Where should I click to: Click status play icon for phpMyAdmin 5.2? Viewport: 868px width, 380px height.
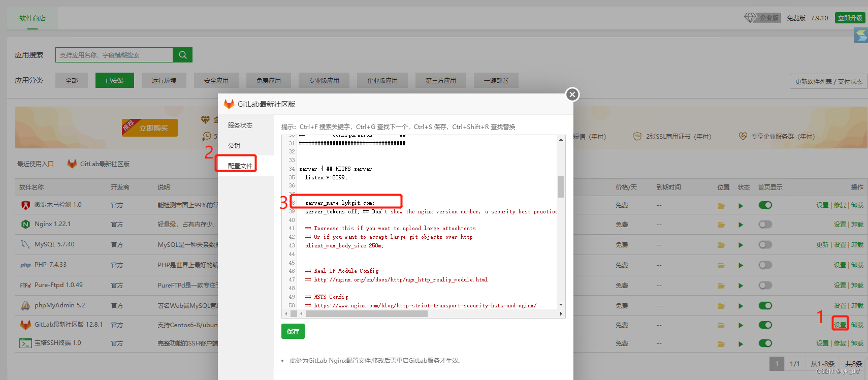pyautogui.click(x=741, y=306)
